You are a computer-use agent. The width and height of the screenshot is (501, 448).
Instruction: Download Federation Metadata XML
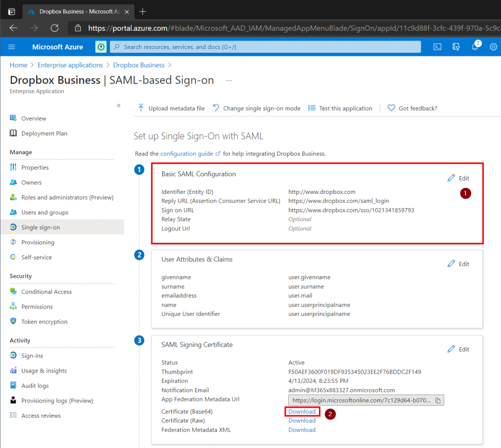coord(302,430)
